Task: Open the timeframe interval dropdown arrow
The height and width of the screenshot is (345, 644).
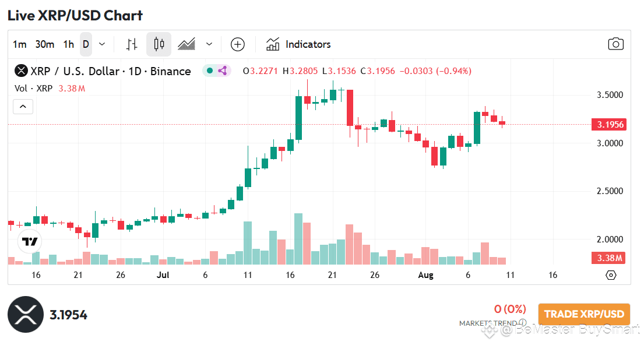Action: pos(102,44)
